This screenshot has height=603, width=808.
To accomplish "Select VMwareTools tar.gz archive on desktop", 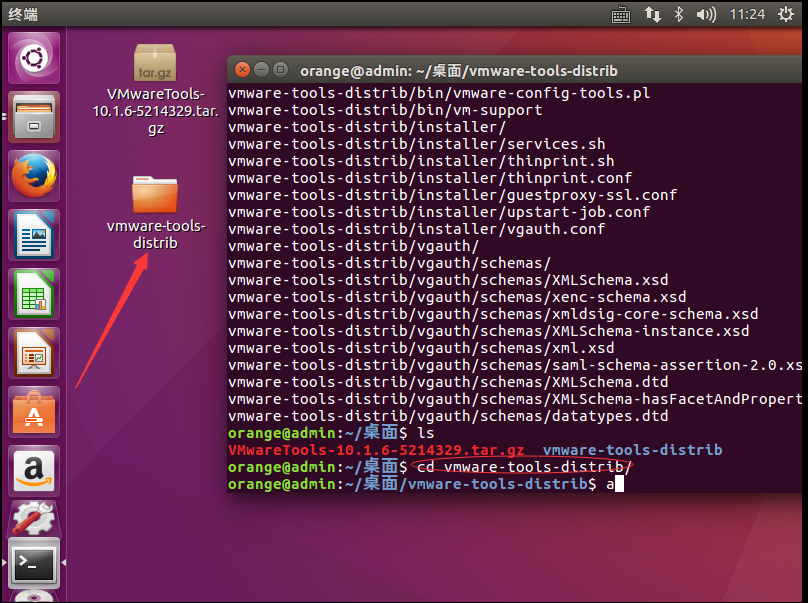I will [x=155, y=89].
